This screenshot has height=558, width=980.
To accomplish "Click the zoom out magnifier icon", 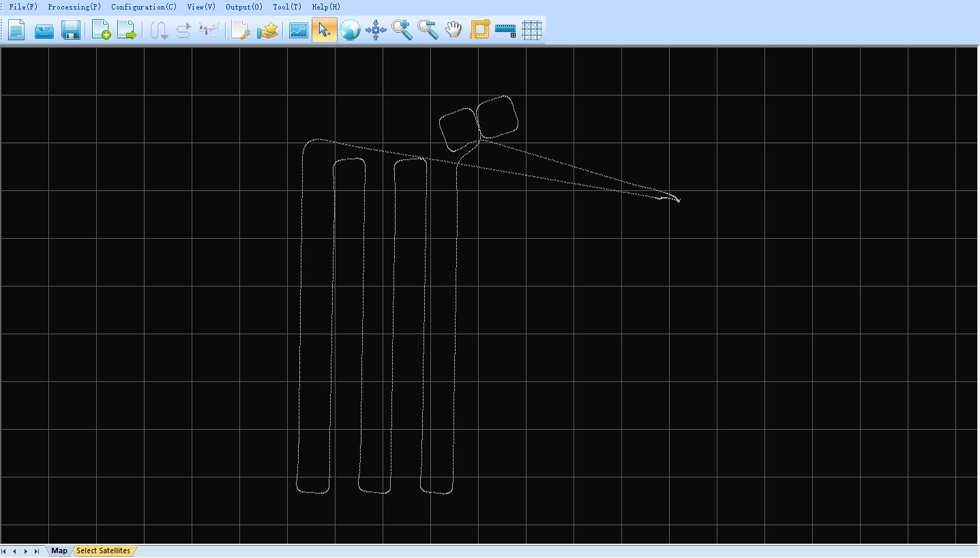I will tap(428, 30).
